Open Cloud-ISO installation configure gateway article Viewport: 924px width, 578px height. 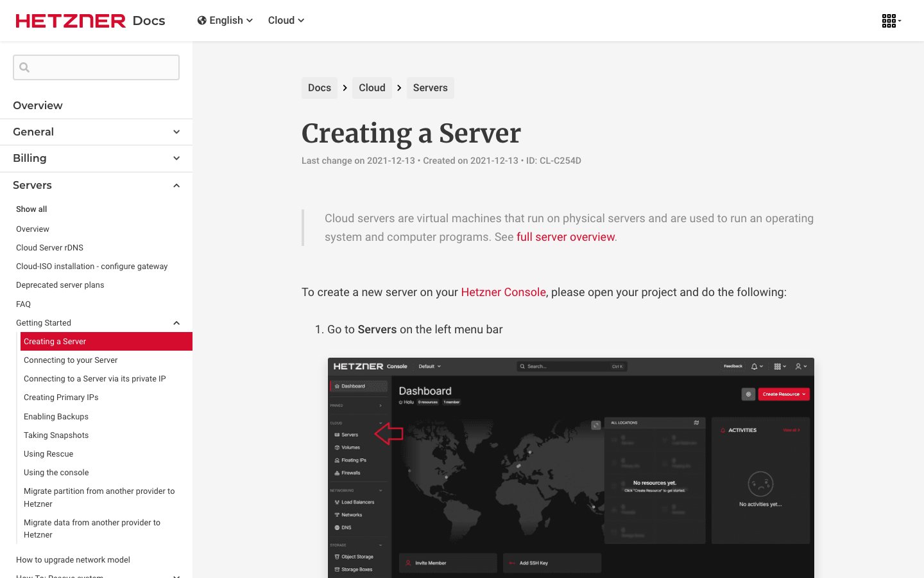92,267
